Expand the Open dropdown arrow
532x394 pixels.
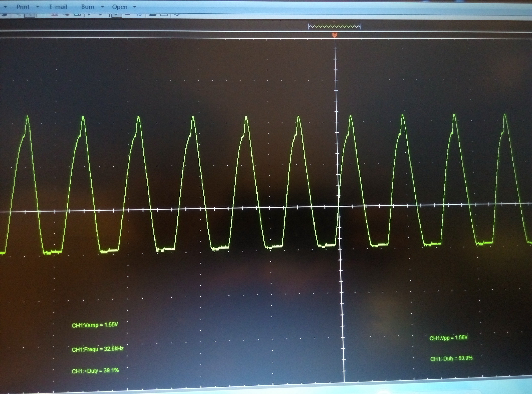[x=135, y=7]
